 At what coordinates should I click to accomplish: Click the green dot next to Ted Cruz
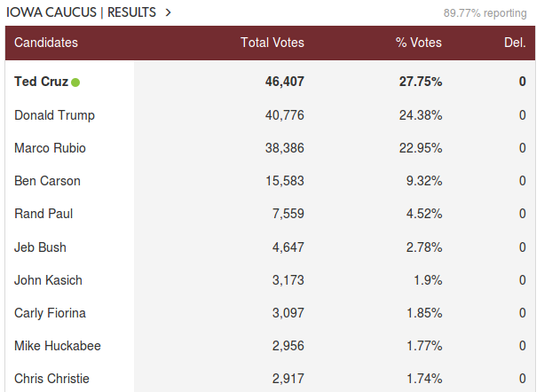(x=75, y=82)
